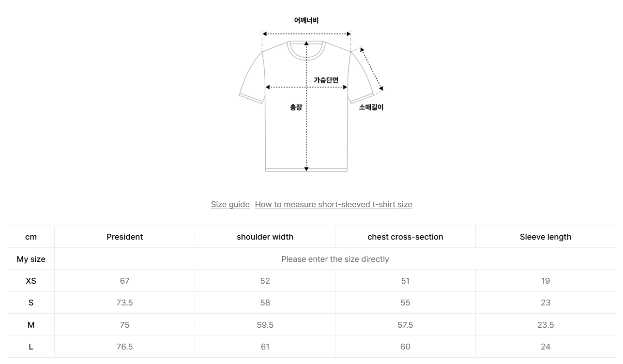Click the cm unit header cell
Viewport: 623px width, 364px height.
coord(31,237)
